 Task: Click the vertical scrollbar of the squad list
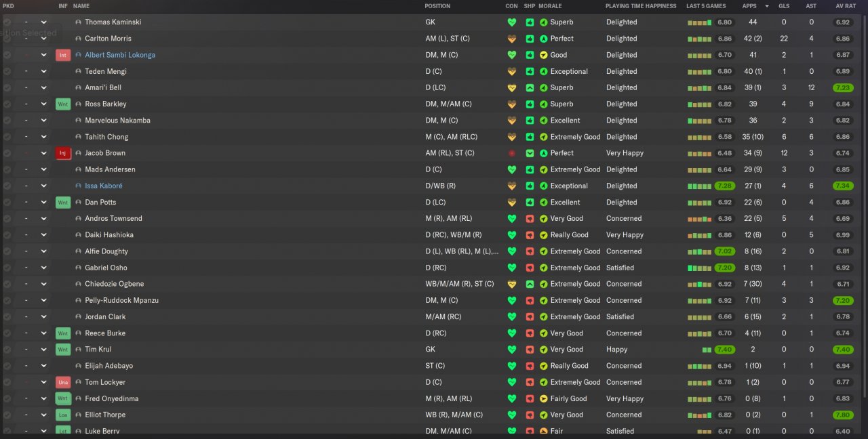[863, 205]
